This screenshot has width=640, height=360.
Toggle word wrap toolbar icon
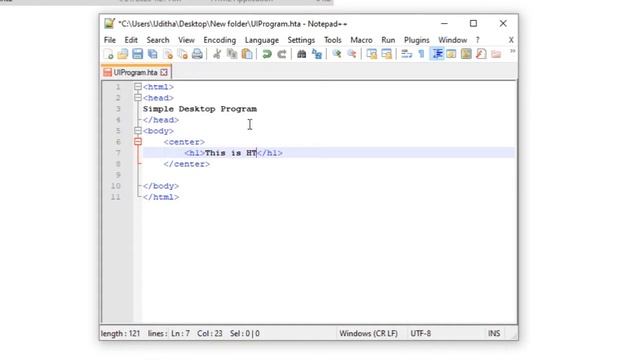(x=406, y=54)
